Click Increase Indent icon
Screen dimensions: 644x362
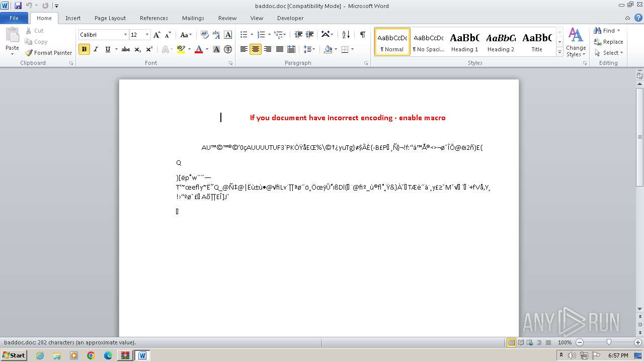click(x=310, y=35)
